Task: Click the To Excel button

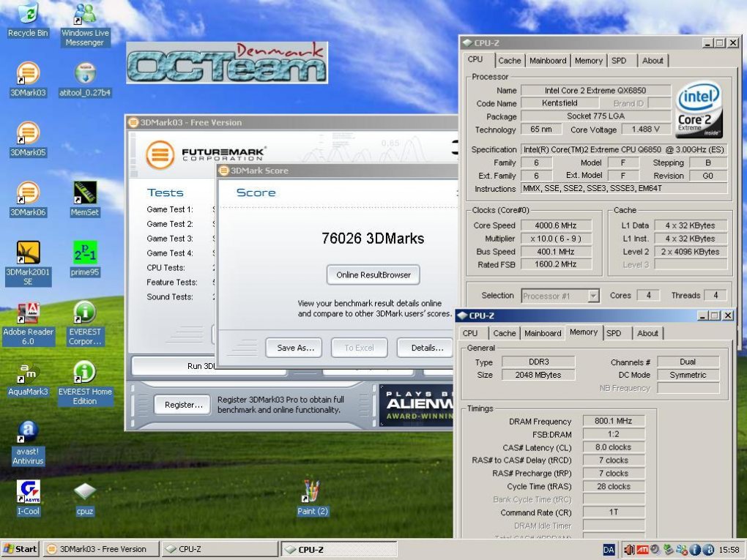Action: (x=359, y=348)
